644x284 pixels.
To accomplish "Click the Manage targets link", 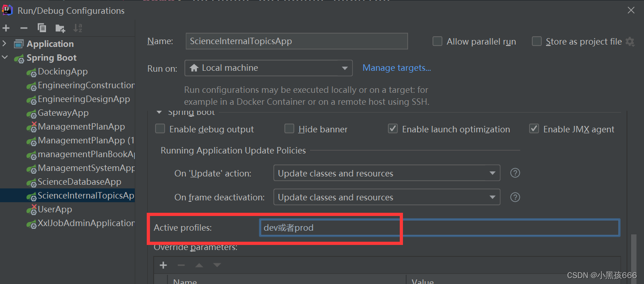I will pos(397,68).
